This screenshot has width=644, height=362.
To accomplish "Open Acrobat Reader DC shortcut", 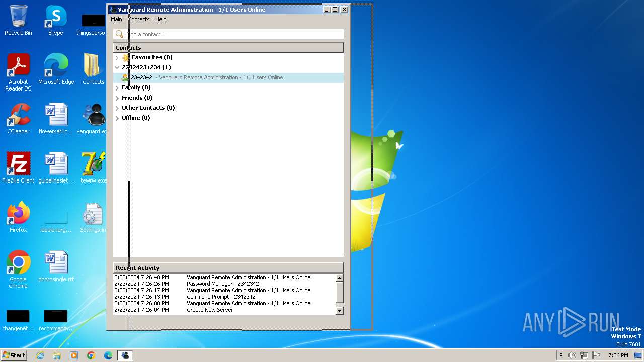I will point(18,72).
